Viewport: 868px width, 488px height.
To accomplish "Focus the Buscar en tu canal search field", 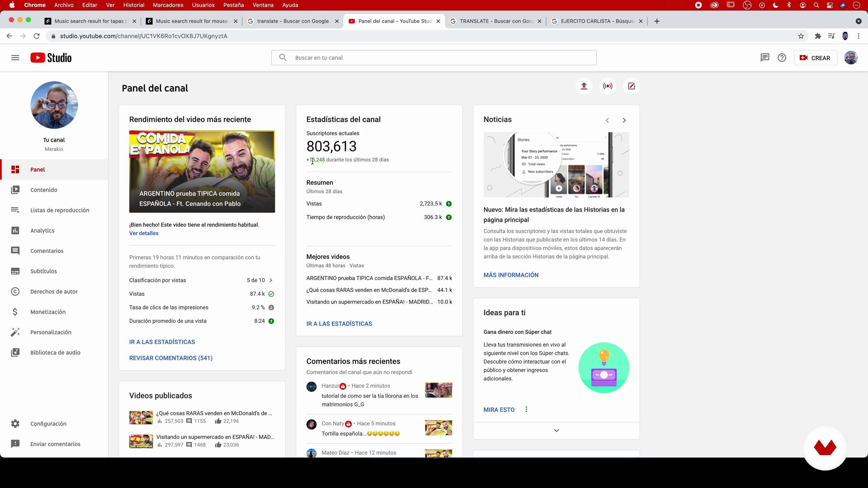I will tap(434, 58).
